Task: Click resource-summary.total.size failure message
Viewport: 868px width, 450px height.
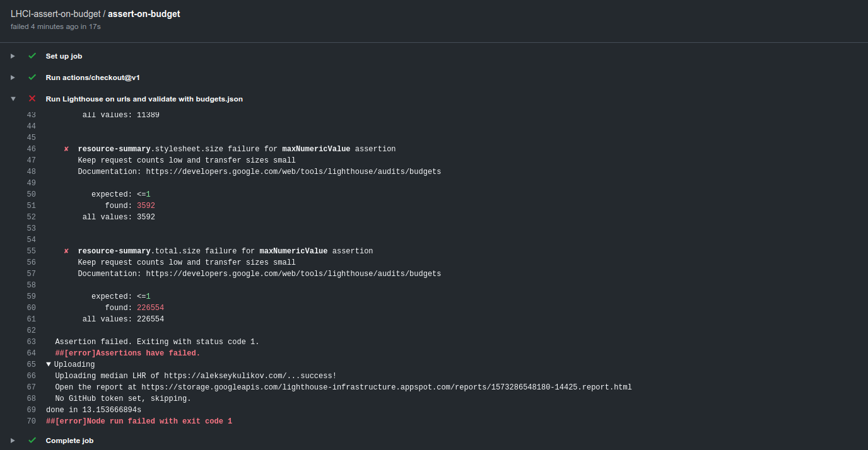Action: (x=225, y=251)
